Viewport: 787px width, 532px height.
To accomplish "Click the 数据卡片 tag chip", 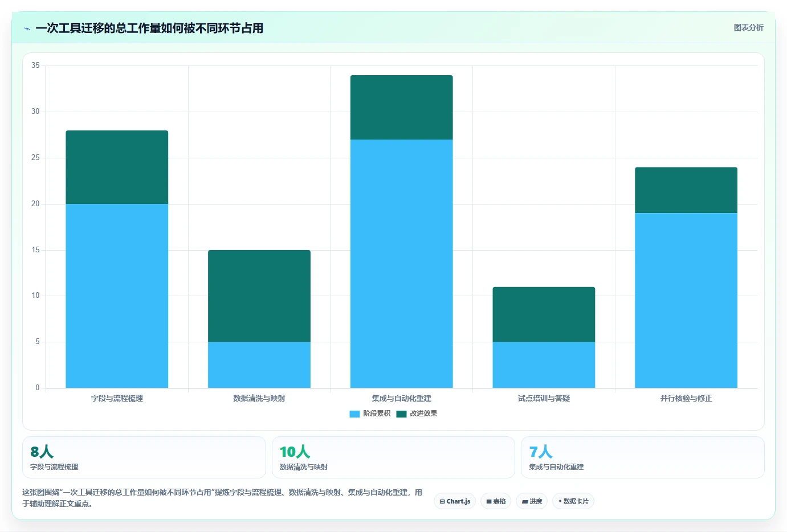I will (x=573, y=501).
